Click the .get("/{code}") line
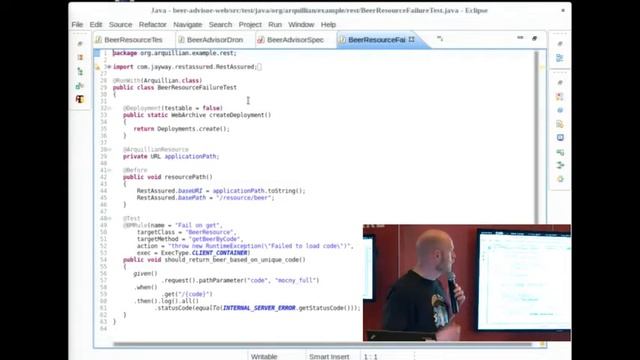 [x=187, y=294]
